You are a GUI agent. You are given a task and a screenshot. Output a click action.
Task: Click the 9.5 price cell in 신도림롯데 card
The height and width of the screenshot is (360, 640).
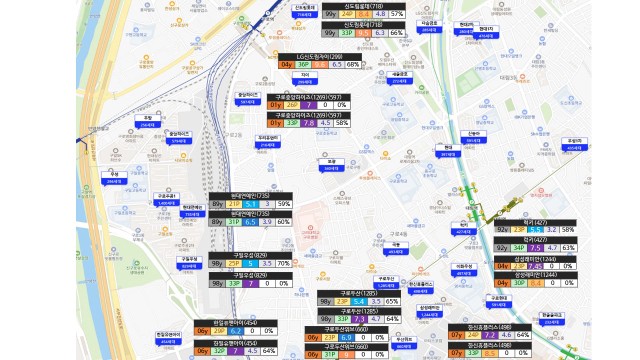[x=363, y=33]
